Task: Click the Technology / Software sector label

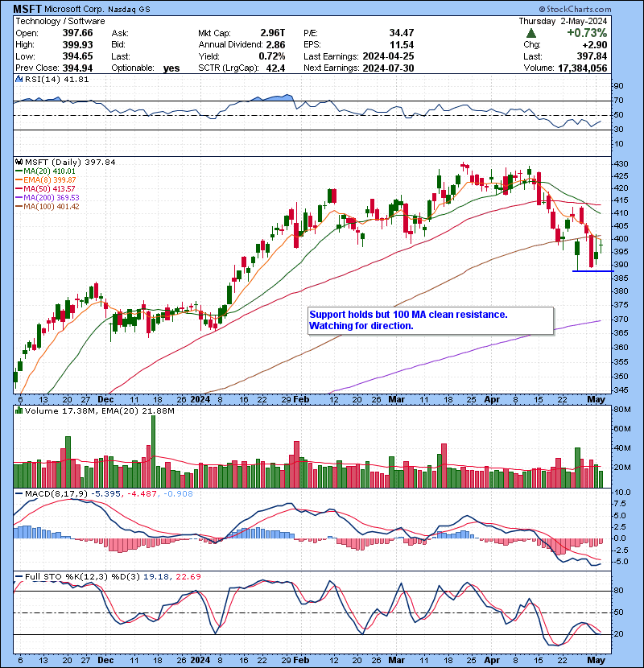Action: tap(60, 21)
